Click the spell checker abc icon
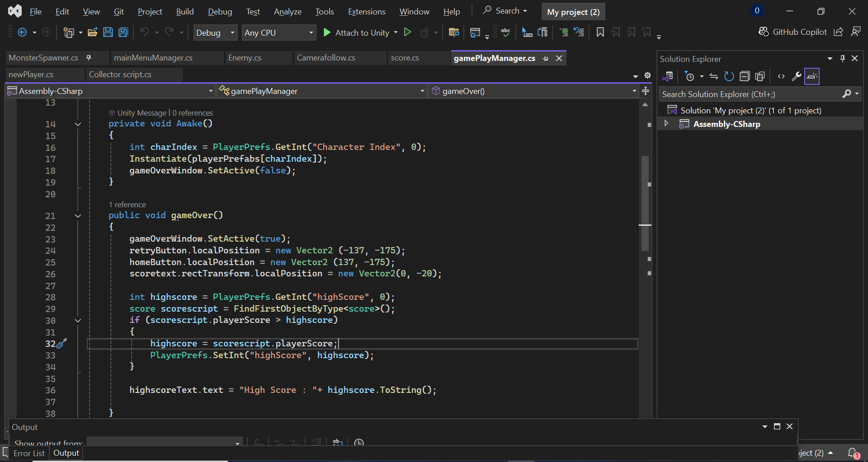868x462 pixels. [505, 32]
